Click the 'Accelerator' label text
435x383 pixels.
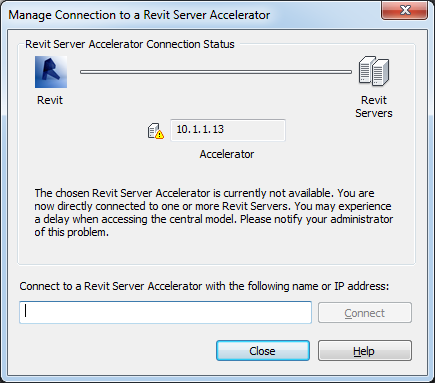227,154
